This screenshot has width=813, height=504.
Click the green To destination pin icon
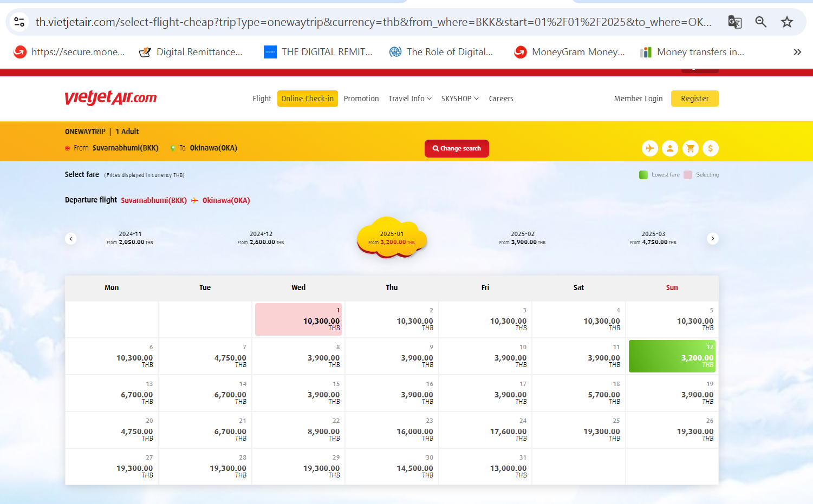click(x=173, y=148)
